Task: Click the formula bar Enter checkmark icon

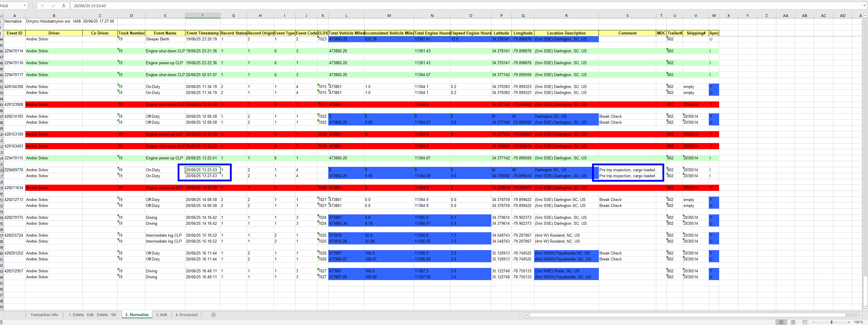Action: click(x=53, y=6)
